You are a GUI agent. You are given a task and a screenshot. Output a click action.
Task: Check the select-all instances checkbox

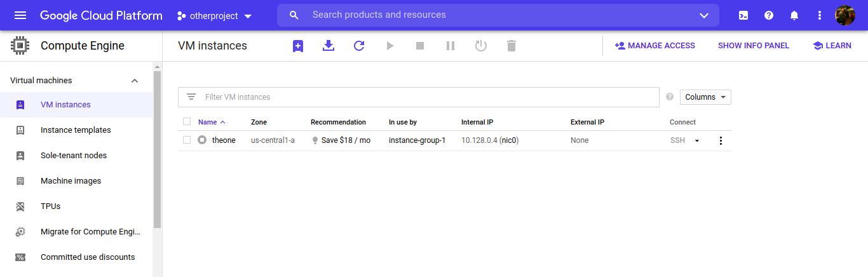[x=187, y=122]
